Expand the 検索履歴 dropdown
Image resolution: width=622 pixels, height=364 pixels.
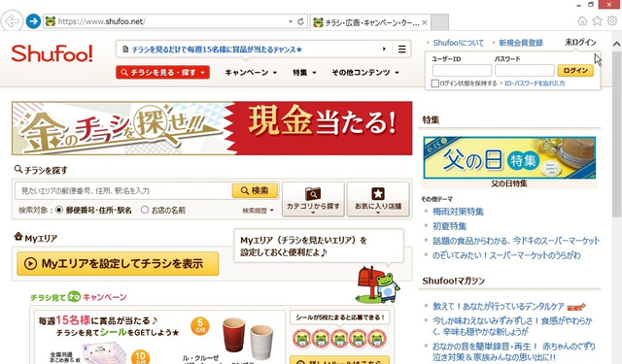[x=258, y=211]
